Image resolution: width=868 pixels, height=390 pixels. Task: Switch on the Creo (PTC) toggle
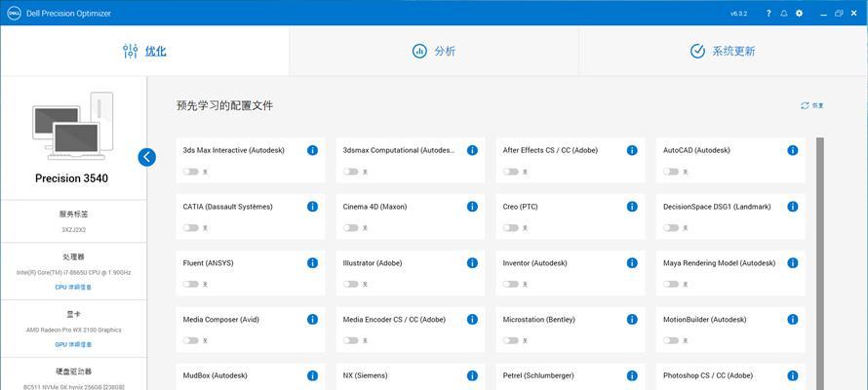510,228
